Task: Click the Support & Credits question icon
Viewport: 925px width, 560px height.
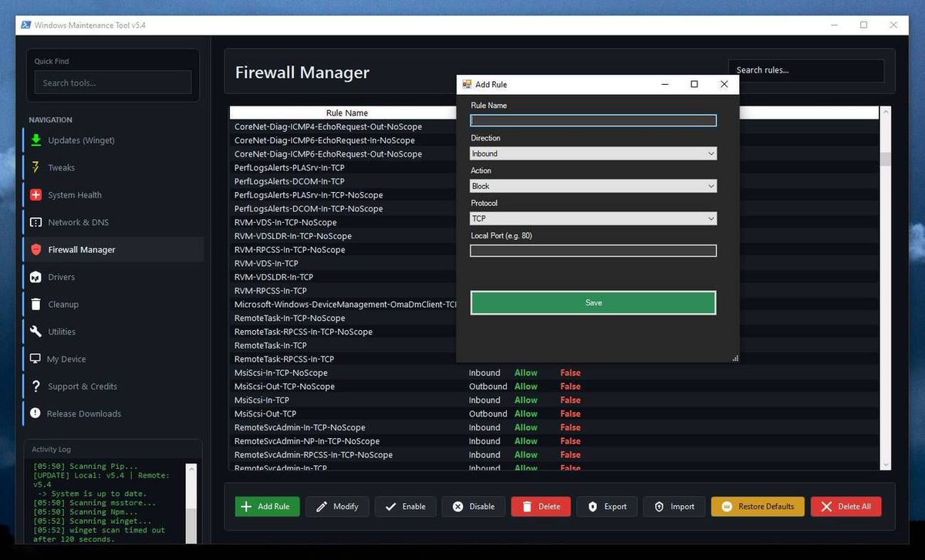Action: [x=36, y=386]
